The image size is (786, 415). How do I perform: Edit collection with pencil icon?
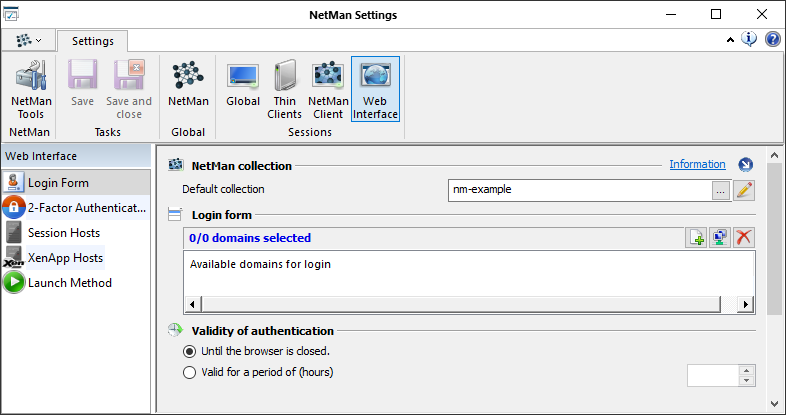point(744,190)
